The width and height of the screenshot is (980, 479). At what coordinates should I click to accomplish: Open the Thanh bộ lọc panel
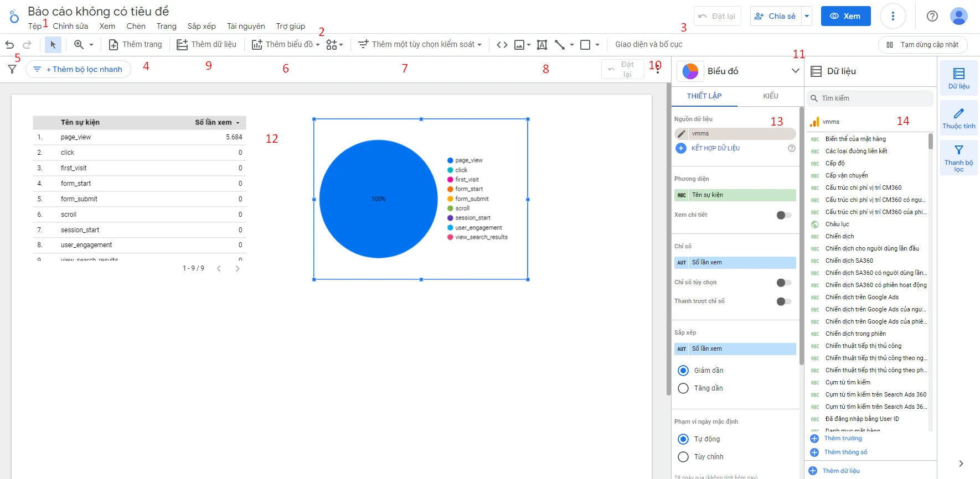click(958, 158)
